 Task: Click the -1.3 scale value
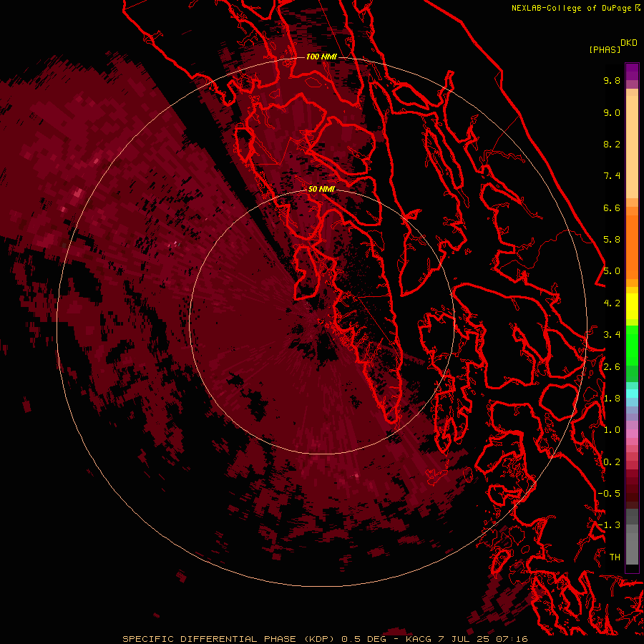609,525
